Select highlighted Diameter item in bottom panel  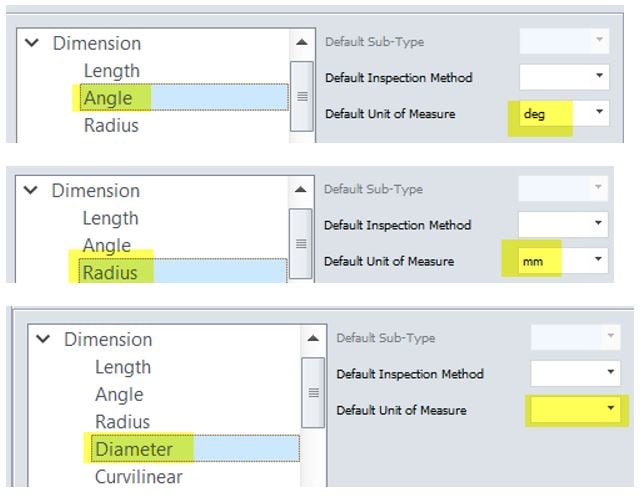134,449
